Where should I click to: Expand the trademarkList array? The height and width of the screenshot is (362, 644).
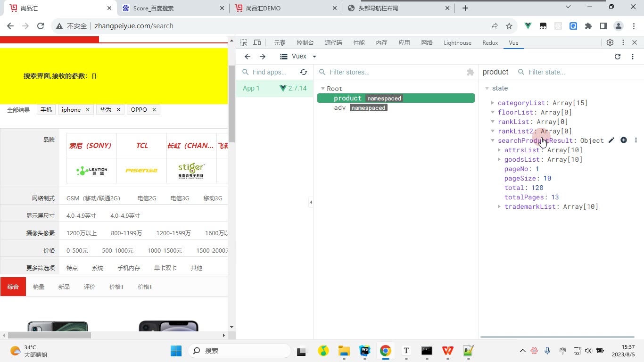499,206
